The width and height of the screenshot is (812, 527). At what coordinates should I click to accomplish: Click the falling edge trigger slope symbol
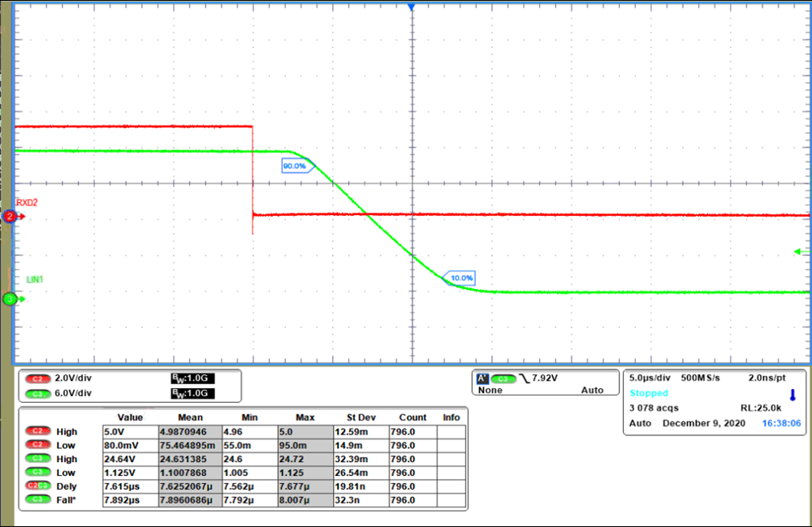point(524,378)
